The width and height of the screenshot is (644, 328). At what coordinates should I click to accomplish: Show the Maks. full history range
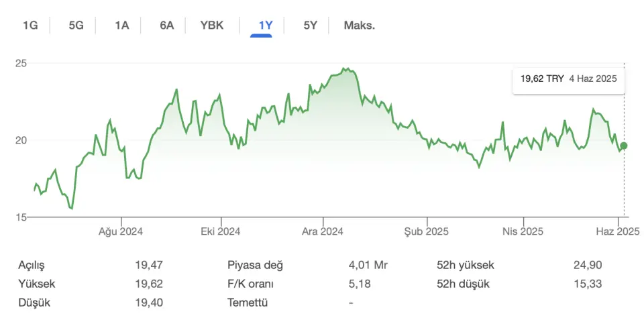click(x=360, y=25)
